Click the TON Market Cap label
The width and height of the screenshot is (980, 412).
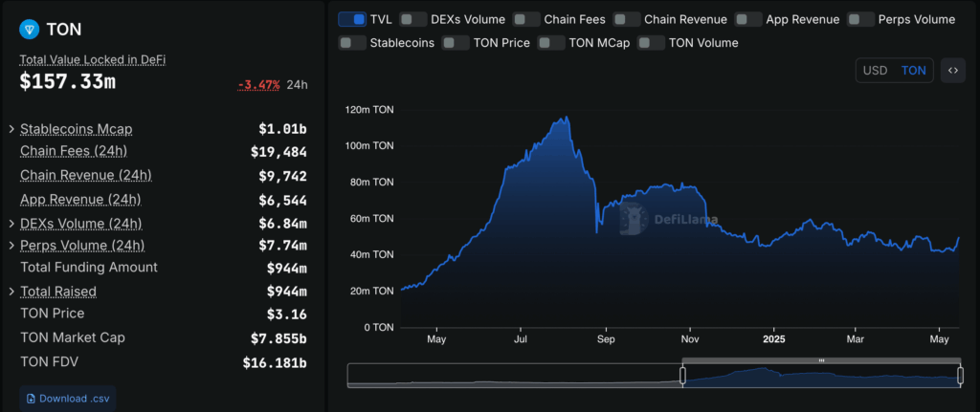coord(73,337)
